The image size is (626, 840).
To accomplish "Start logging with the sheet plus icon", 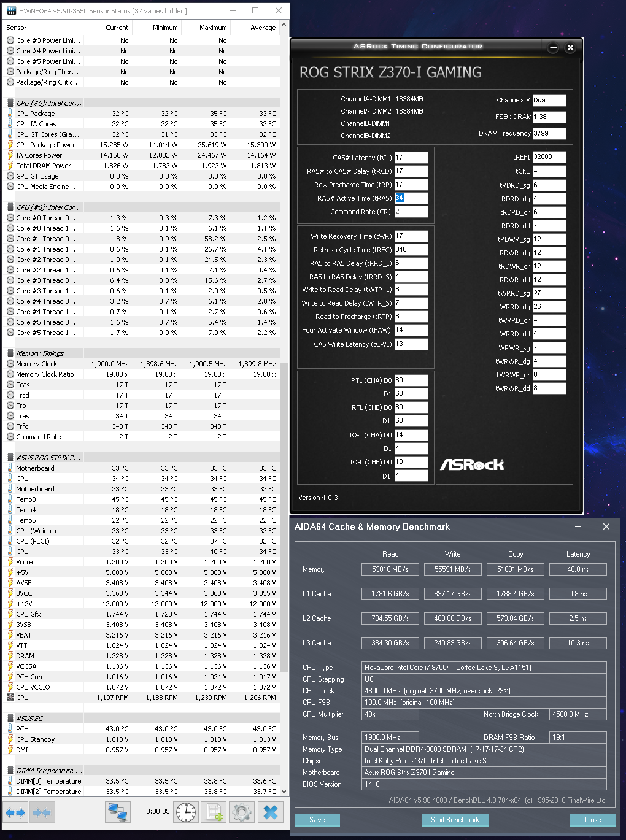I will point(214,812).
